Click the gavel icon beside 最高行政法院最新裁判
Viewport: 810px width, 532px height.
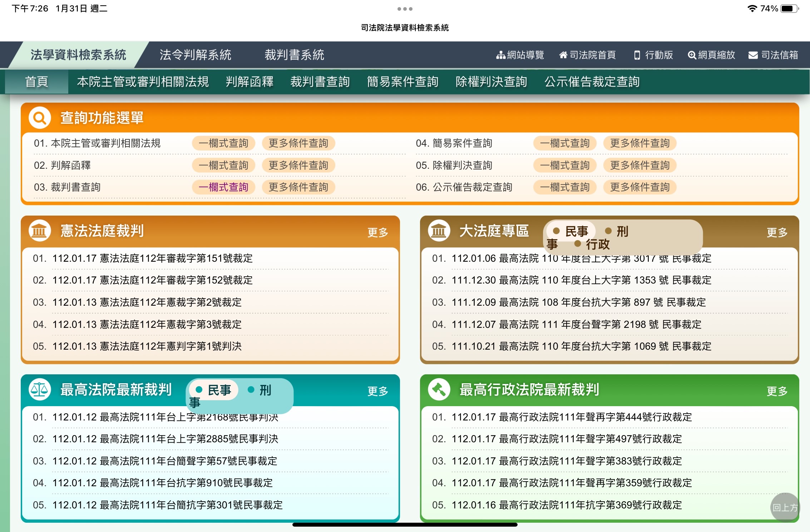439,389
